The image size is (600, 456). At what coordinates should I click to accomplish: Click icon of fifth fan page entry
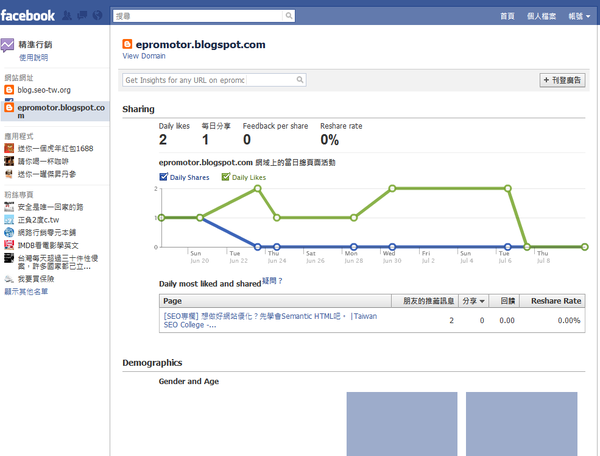pyautogui.click(x=9, y=258)
